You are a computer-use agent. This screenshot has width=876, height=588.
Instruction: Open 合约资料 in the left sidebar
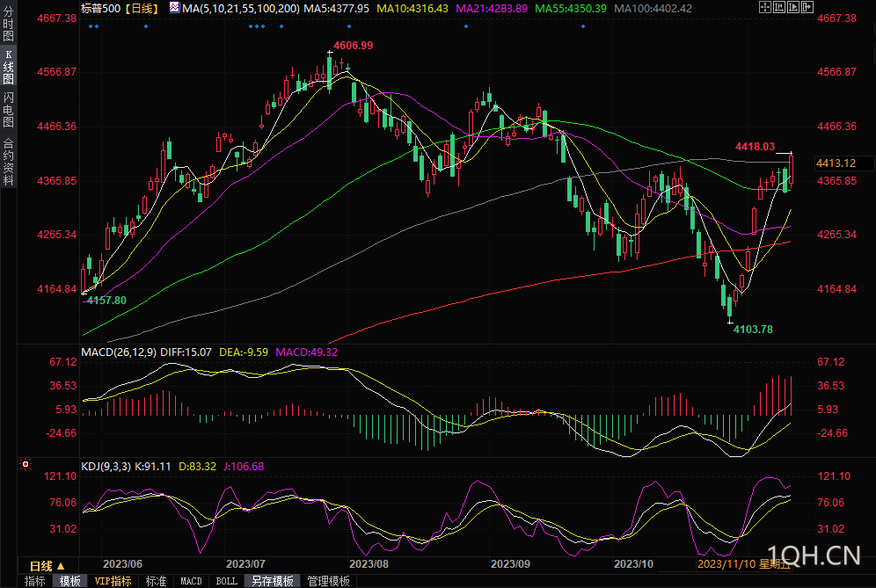coord(9,161)
